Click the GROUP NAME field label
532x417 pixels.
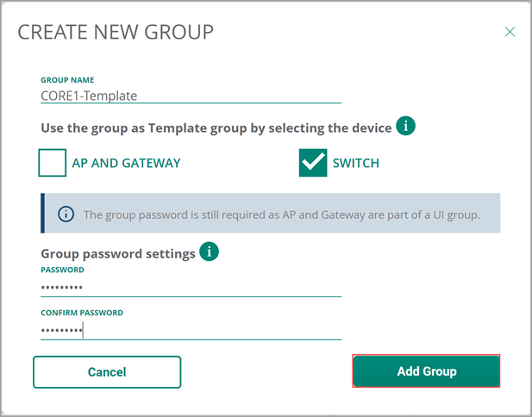67,80
